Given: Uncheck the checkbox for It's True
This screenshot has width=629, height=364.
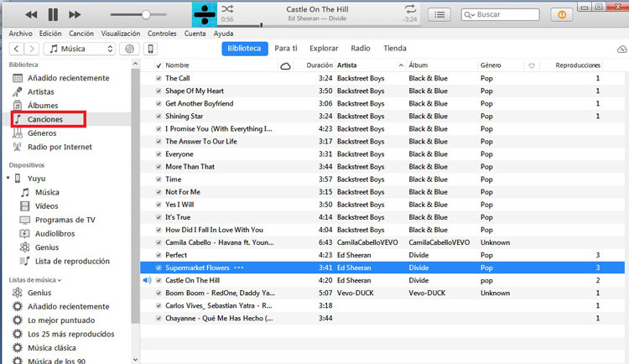Looking at the screenshot, I should click(159, 217).
